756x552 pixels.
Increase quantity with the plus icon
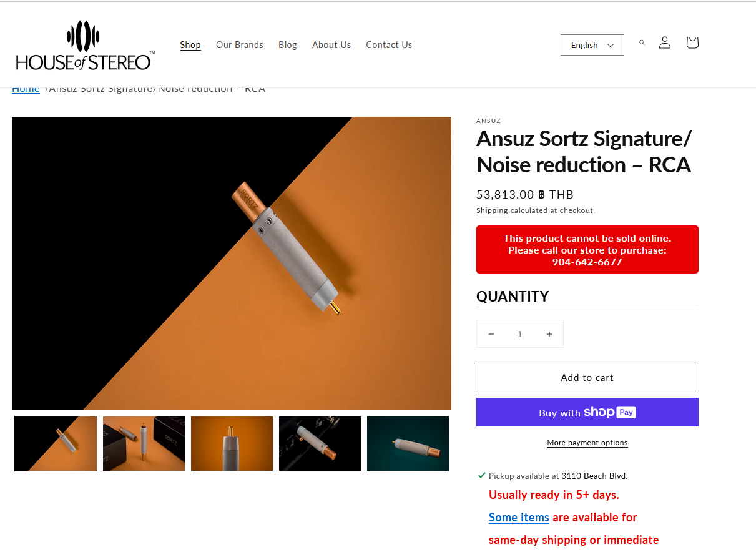click(549, 334)
